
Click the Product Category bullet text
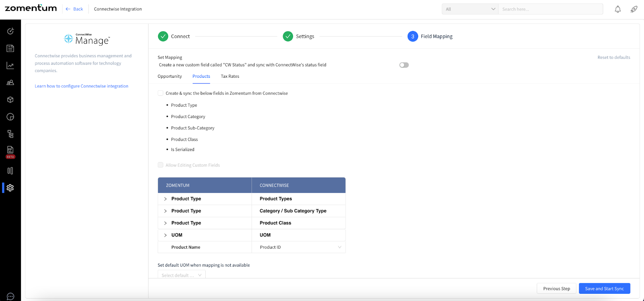point(188,116)
